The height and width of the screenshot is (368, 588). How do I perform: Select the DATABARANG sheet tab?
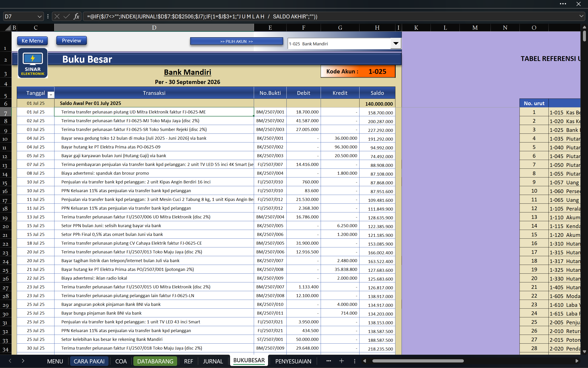[x=155, y=361]
